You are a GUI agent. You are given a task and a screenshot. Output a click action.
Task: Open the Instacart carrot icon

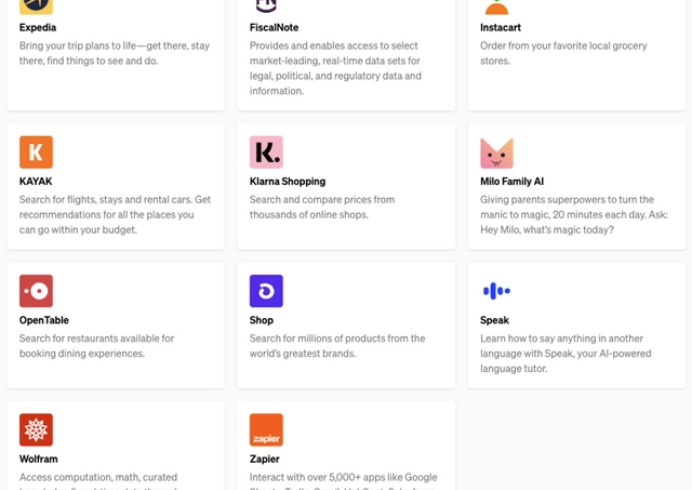(496, 7)
